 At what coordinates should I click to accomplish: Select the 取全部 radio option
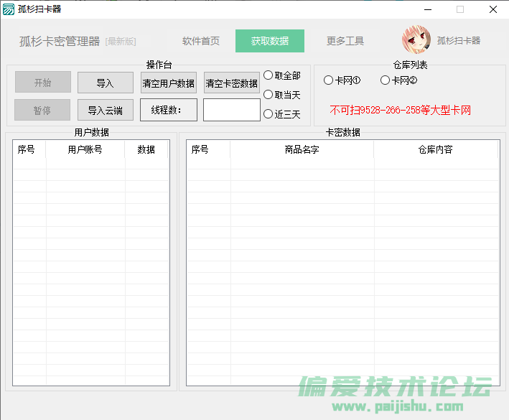(268, 75)
